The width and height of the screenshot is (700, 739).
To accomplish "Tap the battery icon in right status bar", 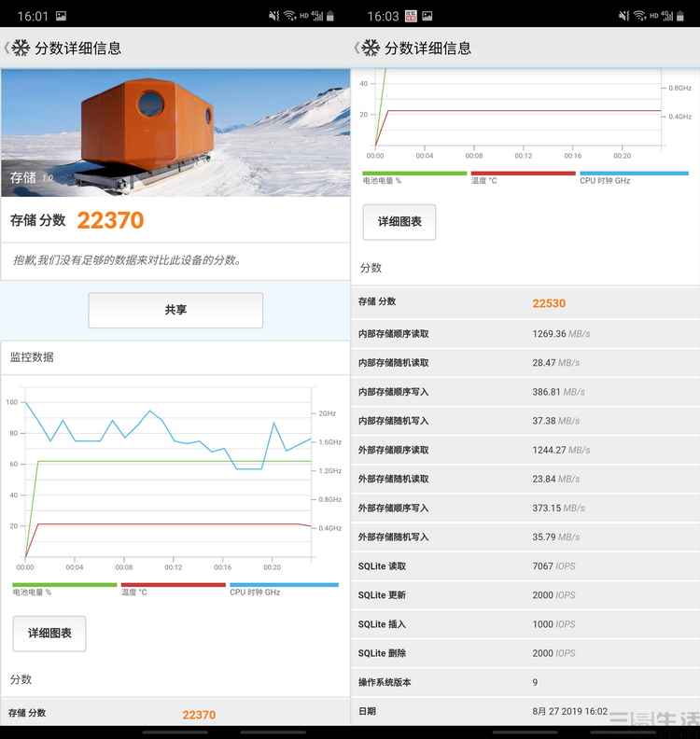I will 680,16.
